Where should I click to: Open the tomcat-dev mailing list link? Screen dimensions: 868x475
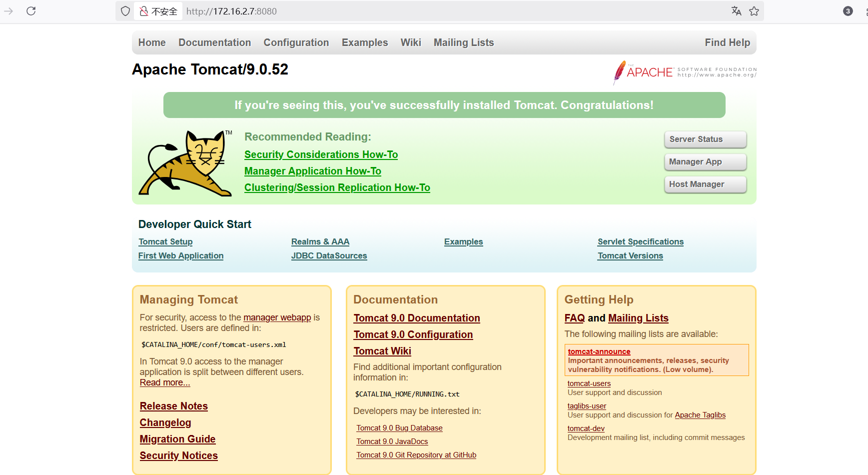pyautogui.click(x=586, y=428)
